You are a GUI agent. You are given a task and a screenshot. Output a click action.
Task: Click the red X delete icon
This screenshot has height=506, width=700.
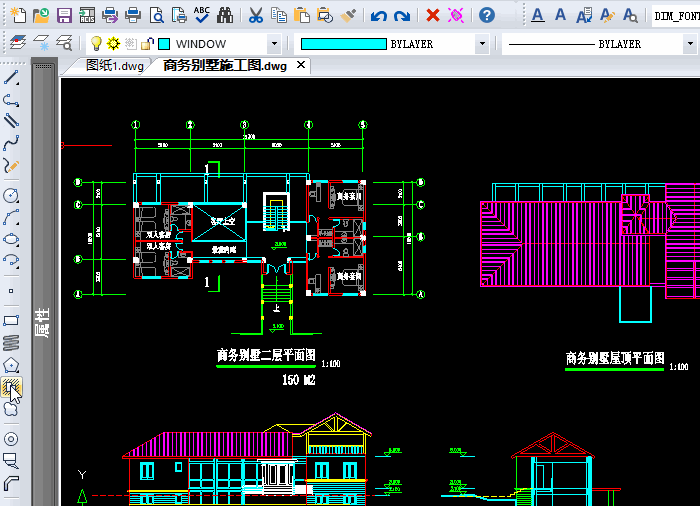tap(433, 16)
